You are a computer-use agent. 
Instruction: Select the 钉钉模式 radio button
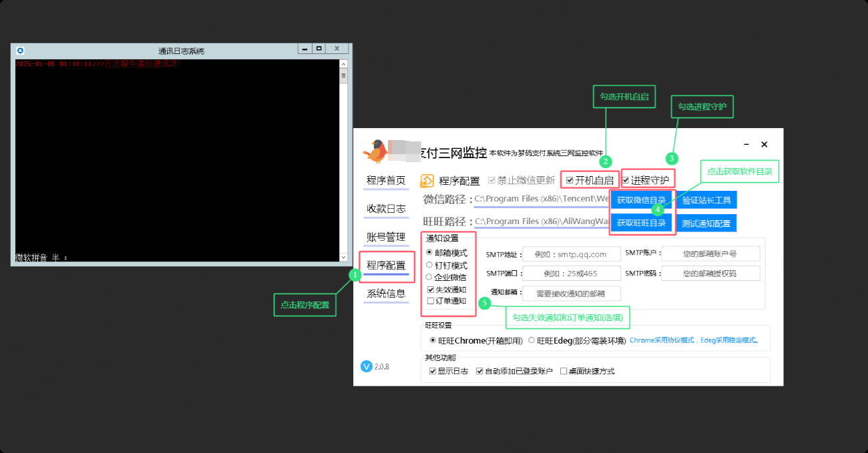point(429,265)
